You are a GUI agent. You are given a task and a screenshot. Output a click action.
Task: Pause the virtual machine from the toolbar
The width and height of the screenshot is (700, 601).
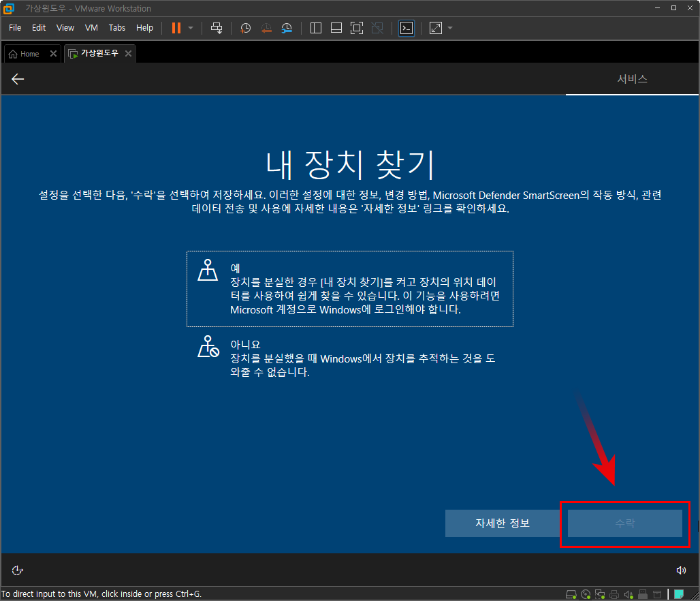(x=176, y=28)
